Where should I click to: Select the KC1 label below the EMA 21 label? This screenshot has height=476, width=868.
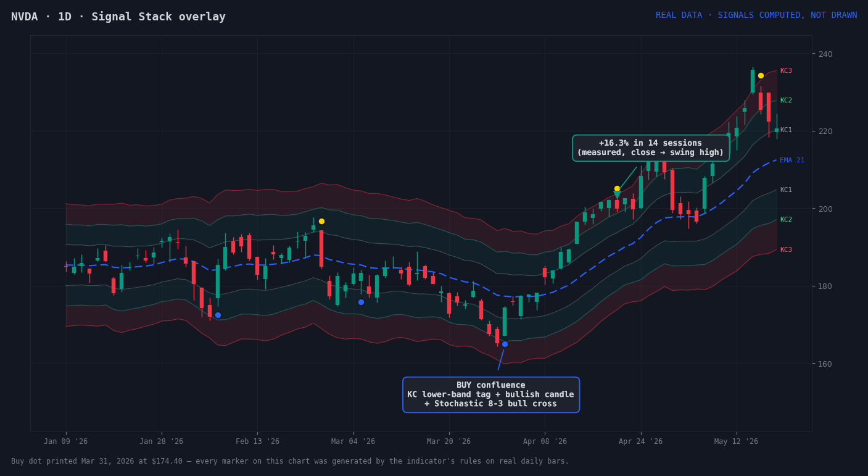[x=786, y=190]
